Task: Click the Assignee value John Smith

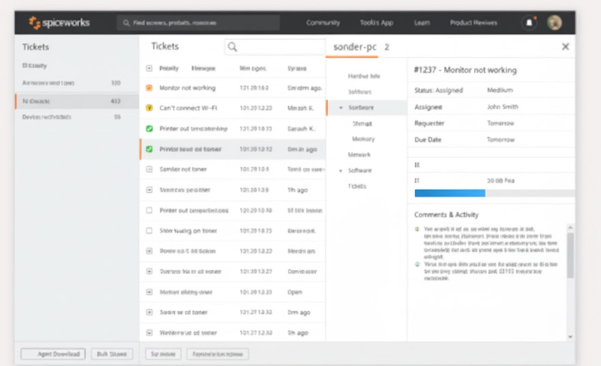Action: tap(502, 107)
